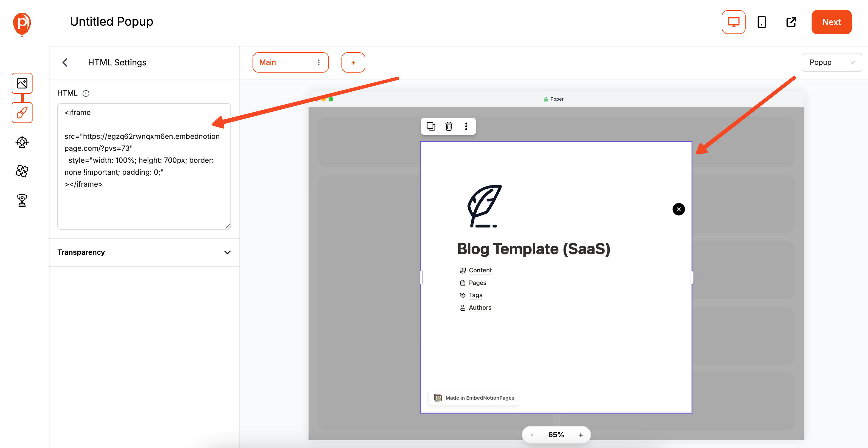Click the left edge handle of element
868x448 pixels.
click(x=421, y=277)
